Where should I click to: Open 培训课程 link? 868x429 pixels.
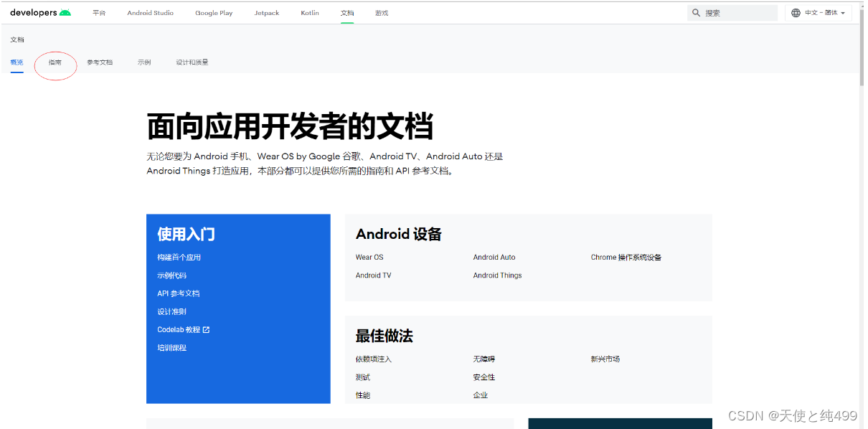pyautogui.click(x=172, y=348)
